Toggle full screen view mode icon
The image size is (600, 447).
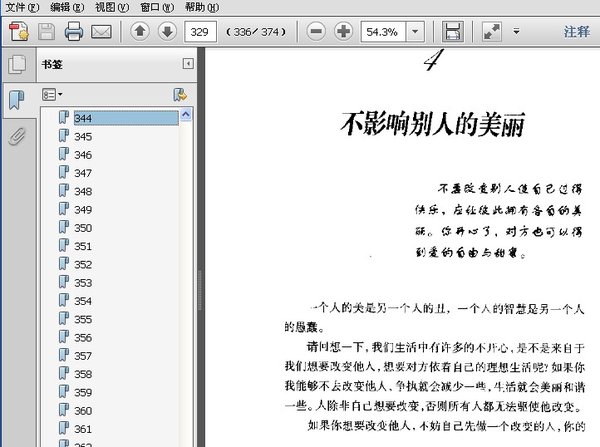click(x=492, y=31)
